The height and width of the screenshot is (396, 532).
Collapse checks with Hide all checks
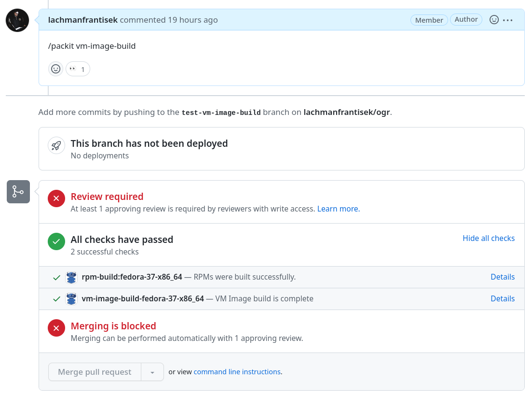click(488, 238)
